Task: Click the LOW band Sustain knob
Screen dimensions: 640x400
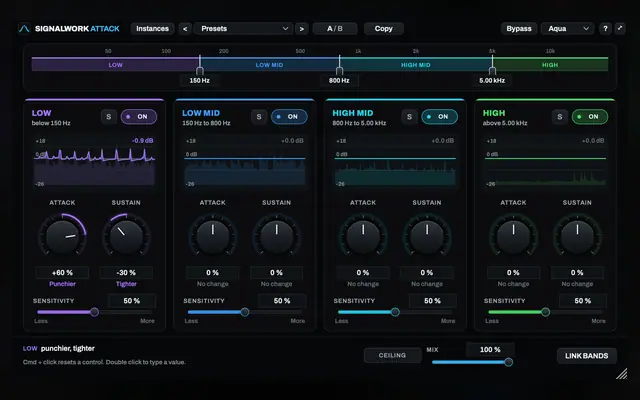Action: 126,237
